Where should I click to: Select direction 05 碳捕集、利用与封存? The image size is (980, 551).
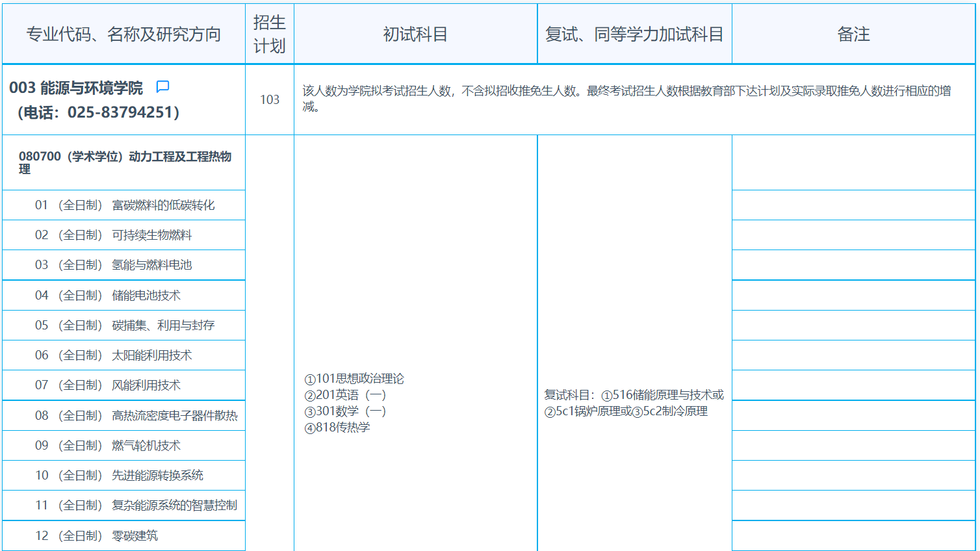point(124,326)
